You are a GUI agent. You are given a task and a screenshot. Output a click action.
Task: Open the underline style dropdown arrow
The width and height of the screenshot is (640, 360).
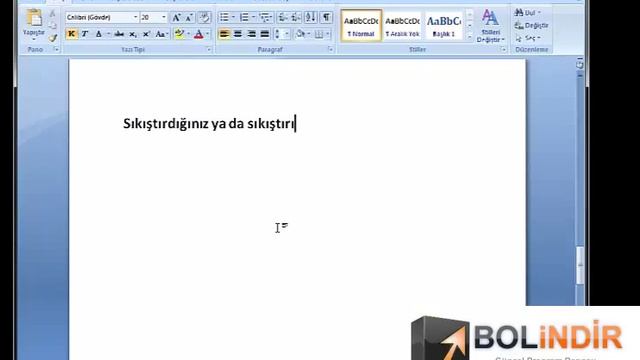point(108,34)
